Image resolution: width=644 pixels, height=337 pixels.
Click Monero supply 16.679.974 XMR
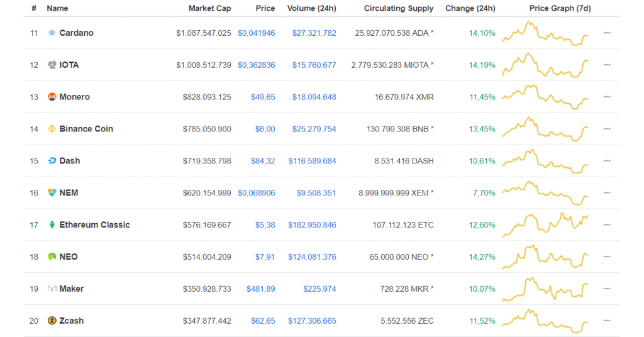tap(404, 97)
